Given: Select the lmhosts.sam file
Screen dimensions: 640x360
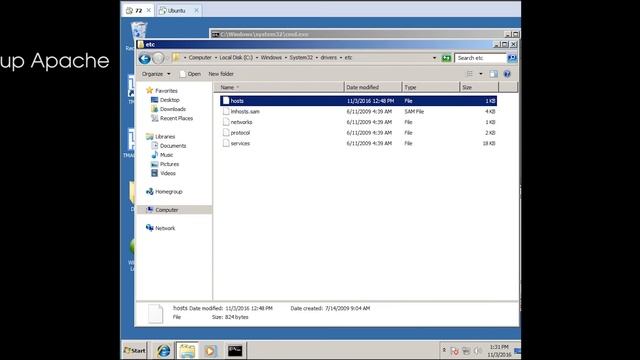Looking at the screenshot, I should (358, 111).
